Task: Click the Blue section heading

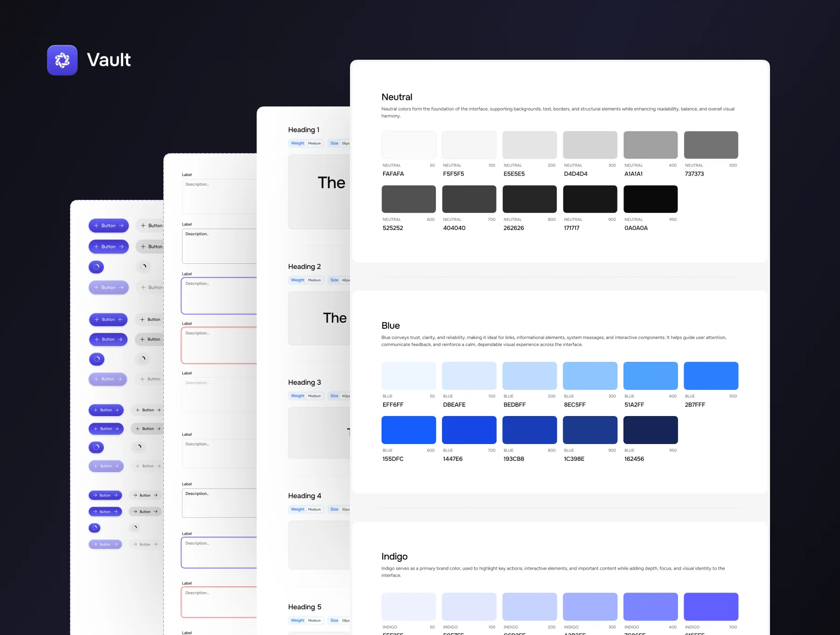Action: click(391, 325)
